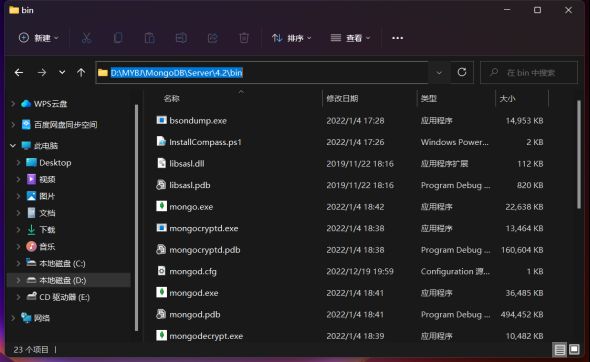
Task: Click type text 应用程序扩展
Action: [x=444, y=164]
